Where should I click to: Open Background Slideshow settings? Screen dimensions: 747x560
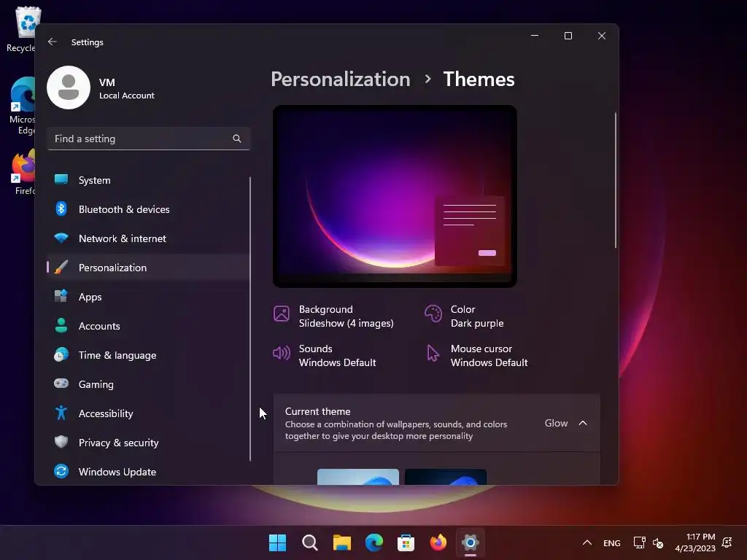click(334, 316)
